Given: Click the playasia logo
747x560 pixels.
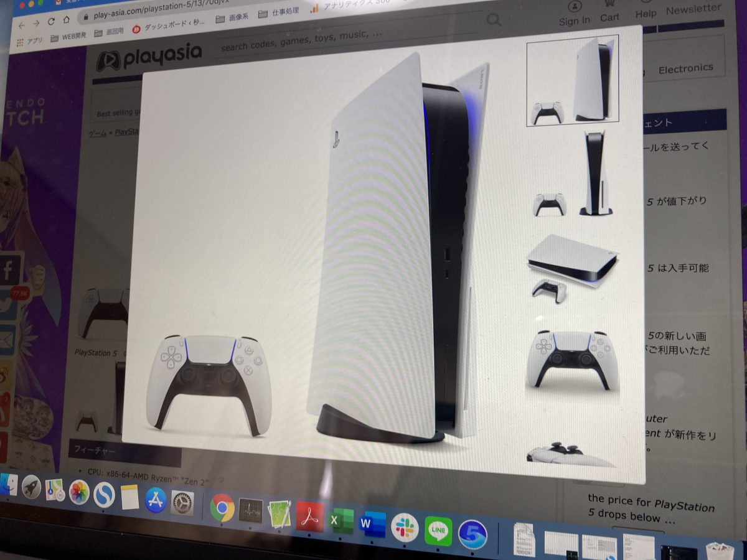Looking at the screenshot, I should click(149, 57).
